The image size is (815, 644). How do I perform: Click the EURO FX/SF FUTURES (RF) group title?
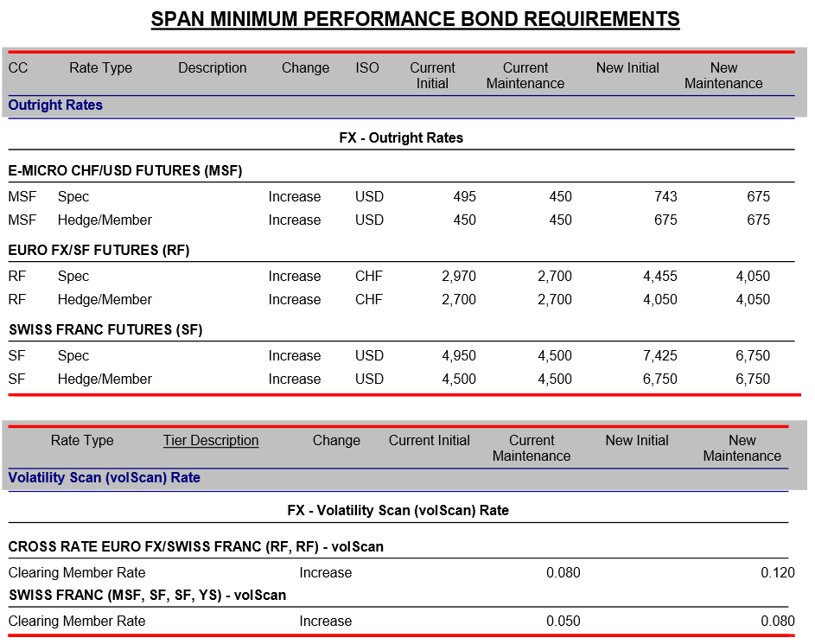(99, 251)
